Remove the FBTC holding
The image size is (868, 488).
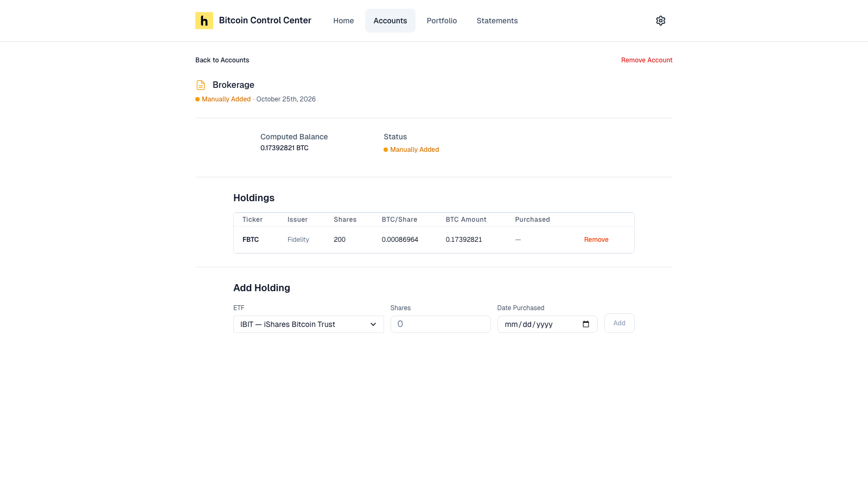pyautogui.click(x=596, y=240)
